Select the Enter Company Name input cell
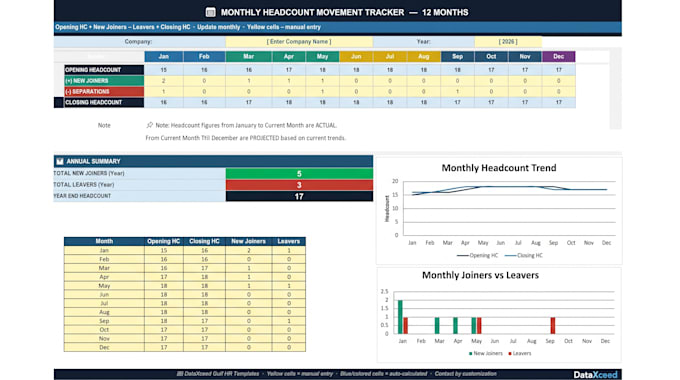680x380 pixels. [x=299, y=42]
